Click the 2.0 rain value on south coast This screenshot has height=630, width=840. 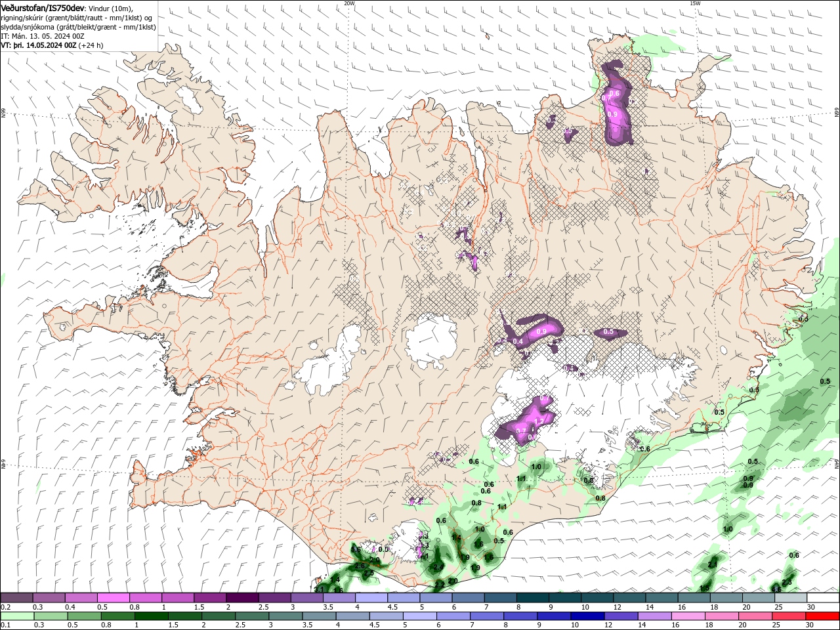click(x=453, y=581)
